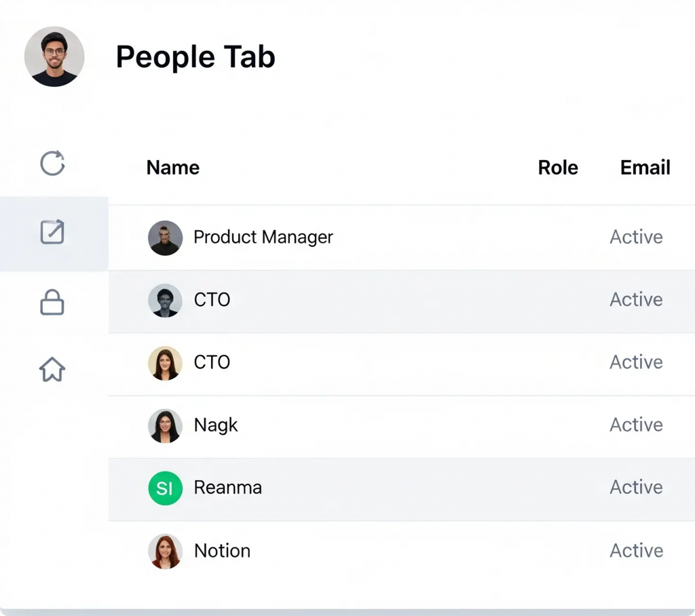Click Active status in Notion row
695x616 pixels.
coord(636,551)
